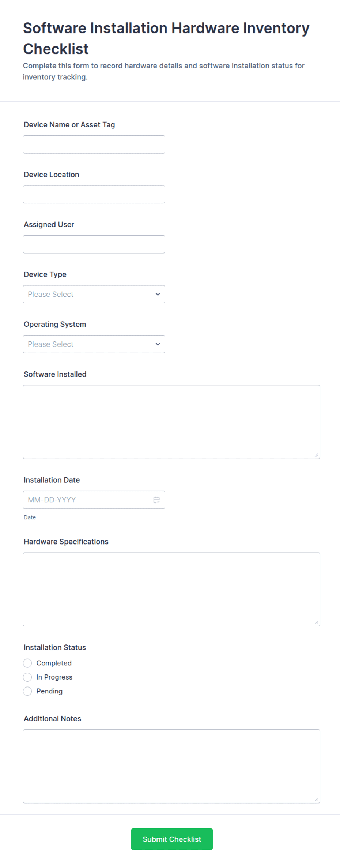This screenshot has height=868, width=340.
Task: Click the Additional Notes resize handle
Action: 316,799
